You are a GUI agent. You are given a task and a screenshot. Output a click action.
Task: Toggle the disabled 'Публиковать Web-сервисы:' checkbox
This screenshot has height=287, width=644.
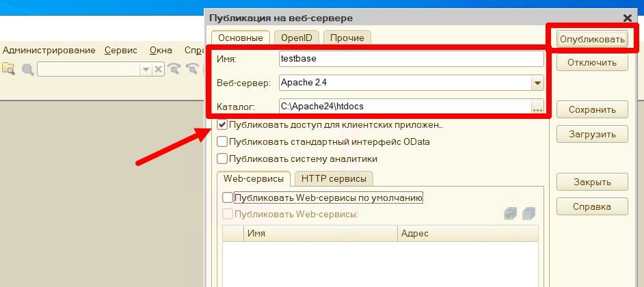(x=228, y=214)
